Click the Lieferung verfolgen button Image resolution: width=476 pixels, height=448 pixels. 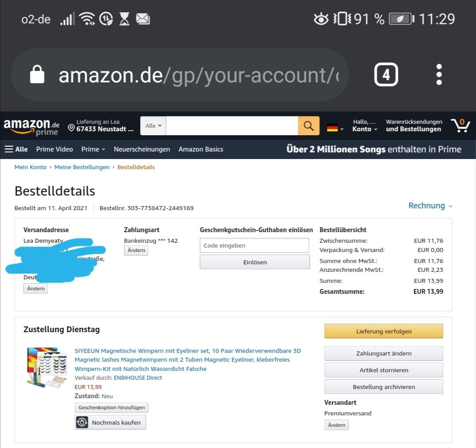(383, 331)
